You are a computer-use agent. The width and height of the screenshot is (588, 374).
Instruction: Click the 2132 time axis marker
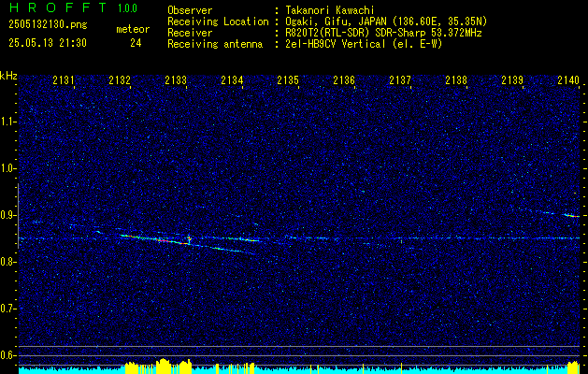coord(120,79)
